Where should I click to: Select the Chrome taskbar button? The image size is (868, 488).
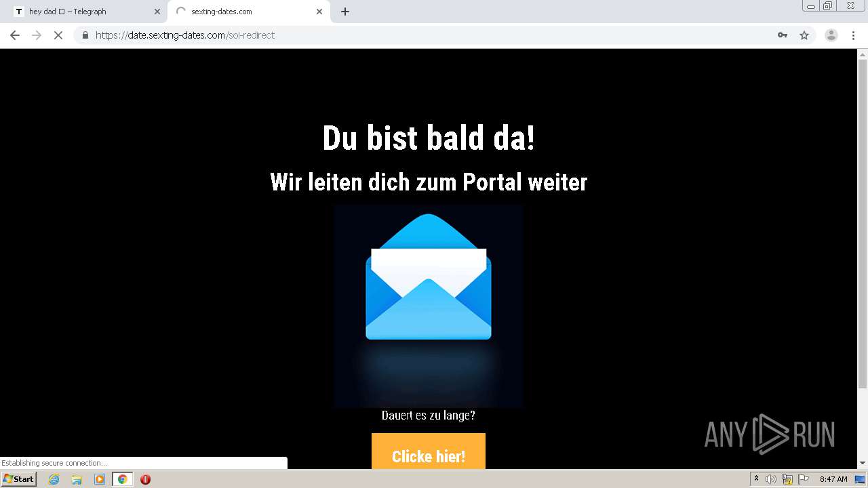tap(122, 479)
